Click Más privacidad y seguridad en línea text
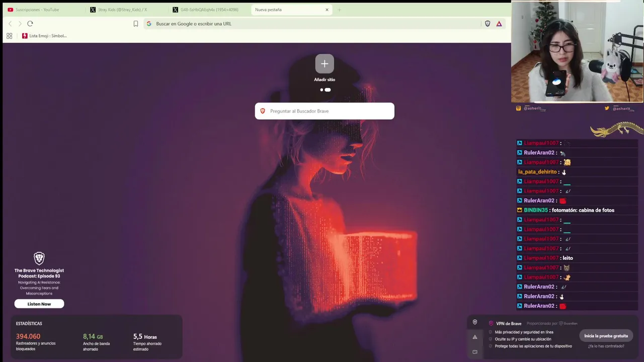Image resolution: width=644 pixels, height=362 pixels. pyautogui.click(x=524, y=332)
